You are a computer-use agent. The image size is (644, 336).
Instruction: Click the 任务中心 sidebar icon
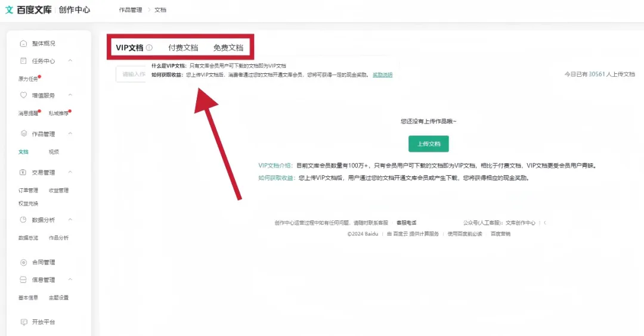(23, 61)
